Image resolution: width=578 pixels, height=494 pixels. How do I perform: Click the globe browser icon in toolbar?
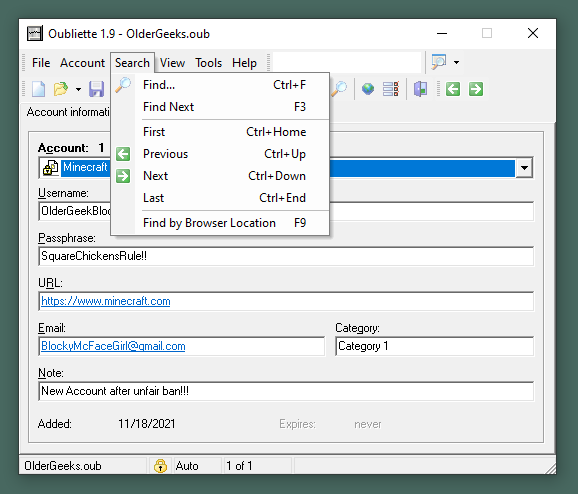368,89
